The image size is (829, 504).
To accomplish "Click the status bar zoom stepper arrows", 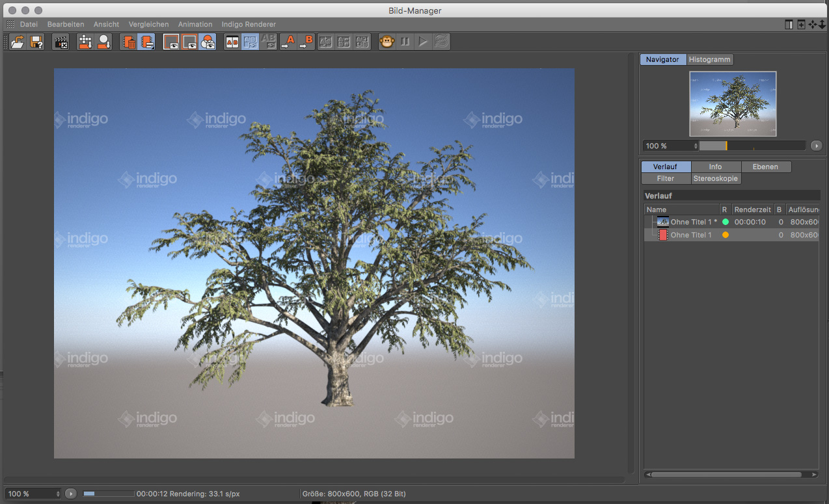I will [59, 494].
